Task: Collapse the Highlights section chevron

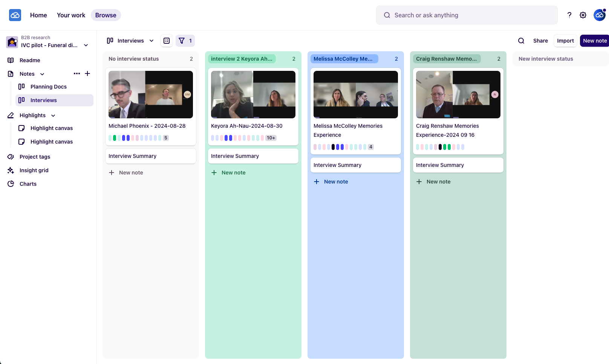Action: point(53,116)
